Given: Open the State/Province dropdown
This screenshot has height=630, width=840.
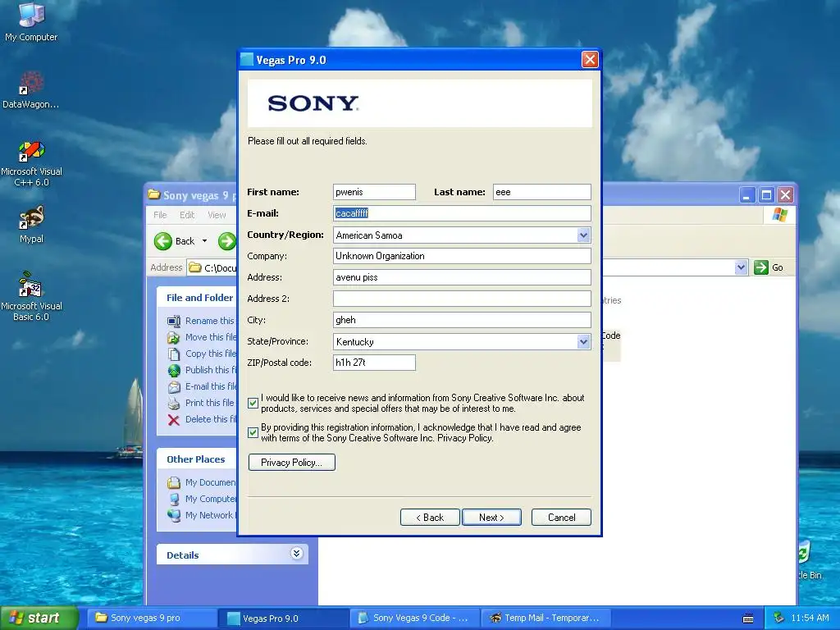Looking at the screenshot, I should click(x=583, y=341).
